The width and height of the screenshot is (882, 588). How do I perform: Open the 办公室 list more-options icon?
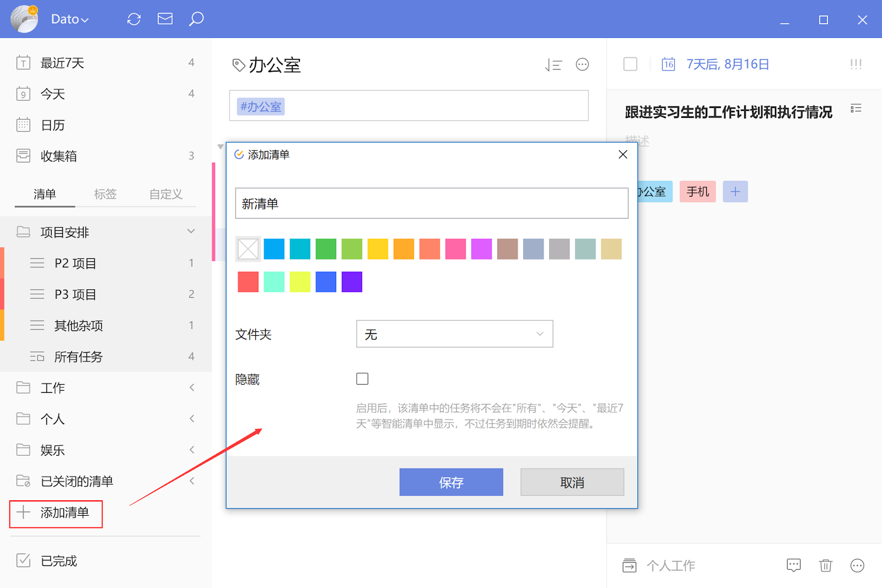tap(582, 64)
